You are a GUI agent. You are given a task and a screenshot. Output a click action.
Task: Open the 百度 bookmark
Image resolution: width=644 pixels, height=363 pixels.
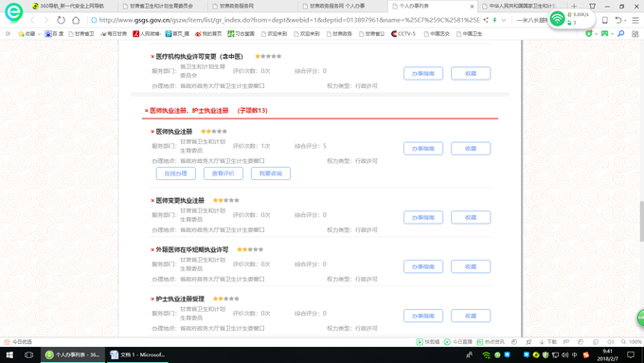55,34
